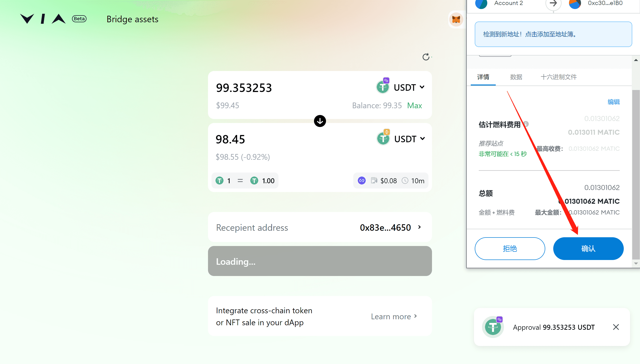Click the arrow between accounts
The width and height of the screenshot is (640, 364).
point(553,3)
